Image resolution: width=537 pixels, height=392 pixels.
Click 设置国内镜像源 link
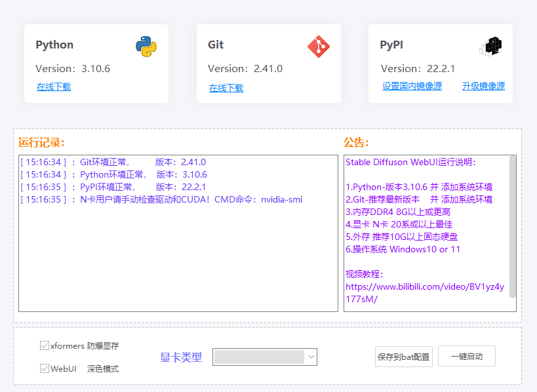[x=412, y=87]
